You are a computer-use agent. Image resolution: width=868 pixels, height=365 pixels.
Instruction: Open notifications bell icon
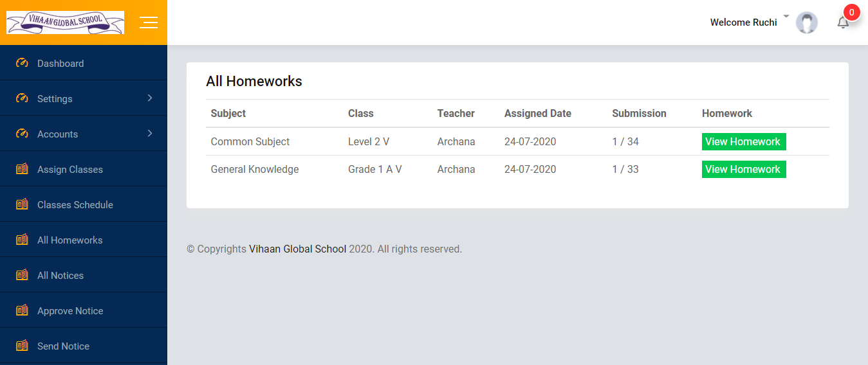(x=843, y=22)
